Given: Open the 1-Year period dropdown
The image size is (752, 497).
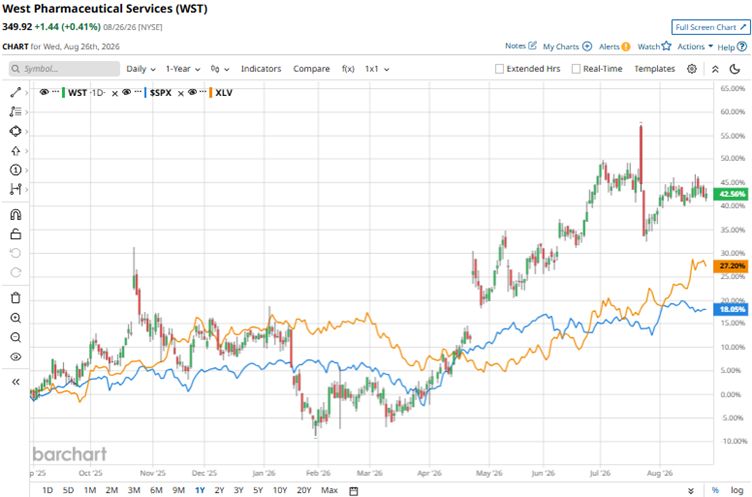Looking at the screenshot, I should click(x=183, y=69).
